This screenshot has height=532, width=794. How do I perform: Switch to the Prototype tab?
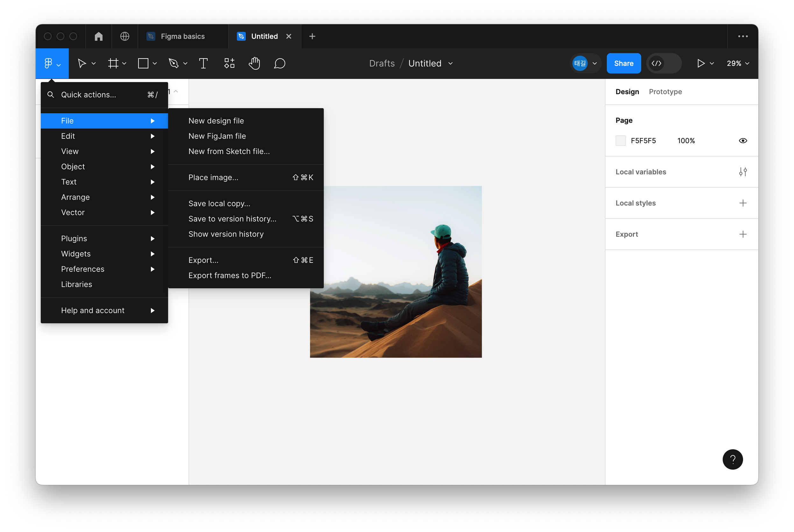(x=665, y=92)
